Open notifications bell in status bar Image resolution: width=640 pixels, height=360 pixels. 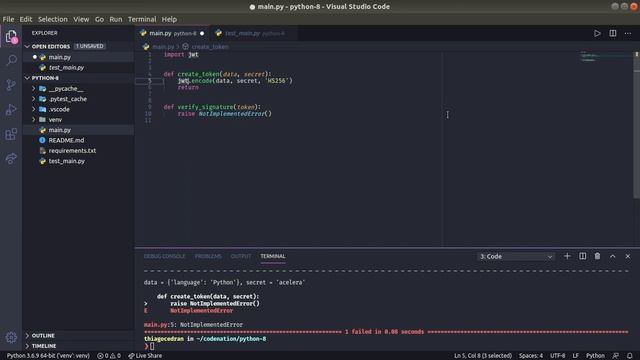coord(630,356)
